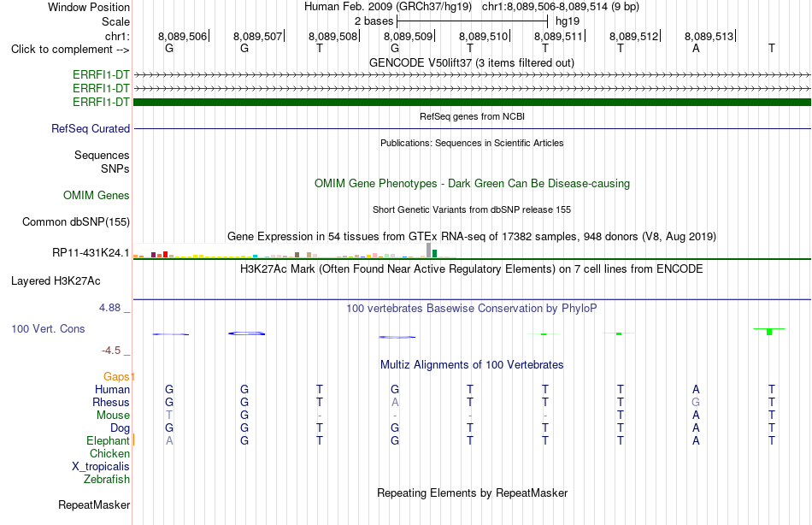
Task: Select the Scale track label
Action: pos(115,21)
